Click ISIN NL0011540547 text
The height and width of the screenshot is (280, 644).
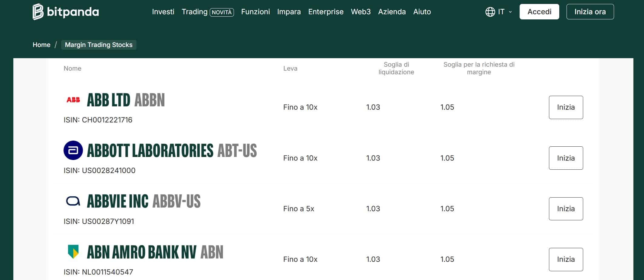(x=98, y=272)
